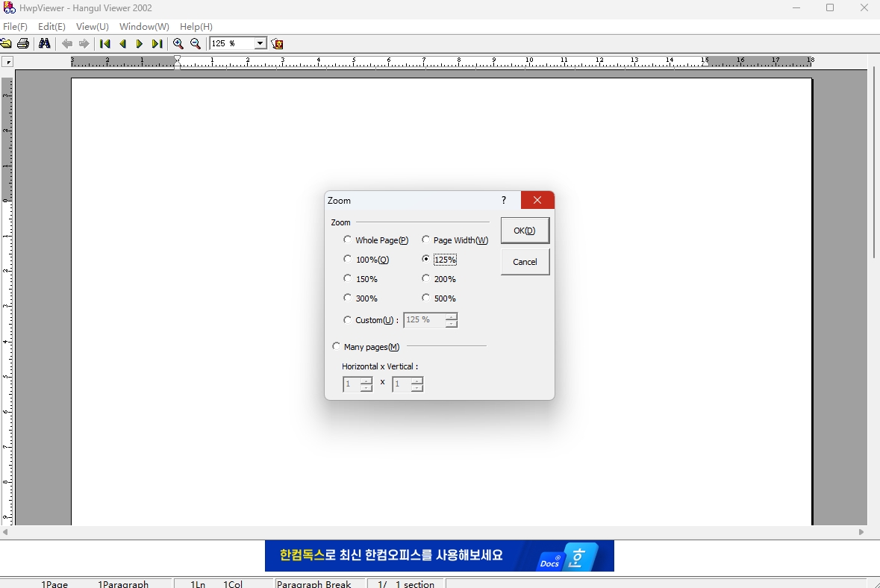The image size is (880, 588).
Task: Click the first-line indent marker on the ruler
Action: tap(178, 59)
